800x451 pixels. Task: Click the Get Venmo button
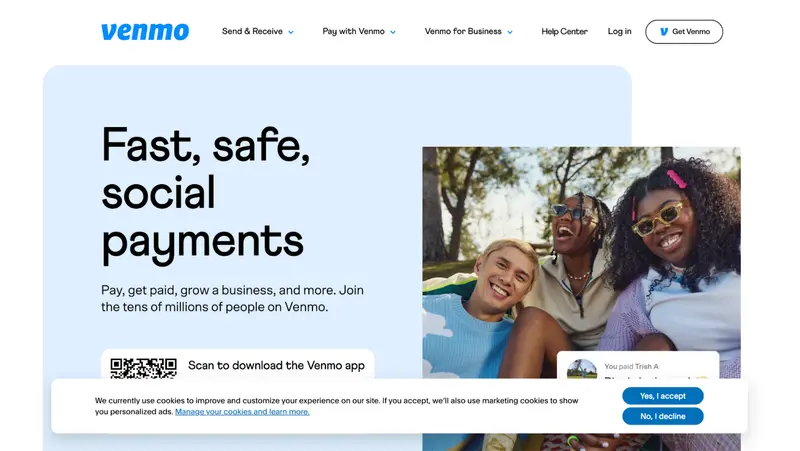tap(684, 32)
